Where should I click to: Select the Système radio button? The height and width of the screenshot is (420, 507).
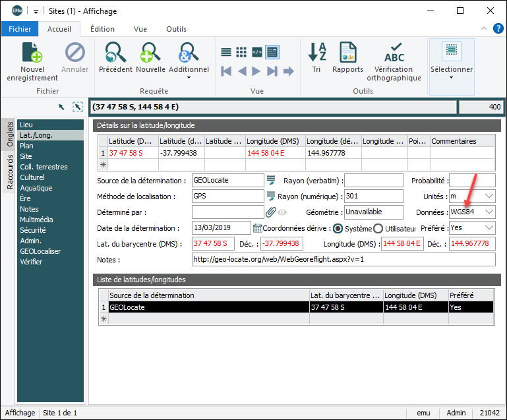[337, 228]
